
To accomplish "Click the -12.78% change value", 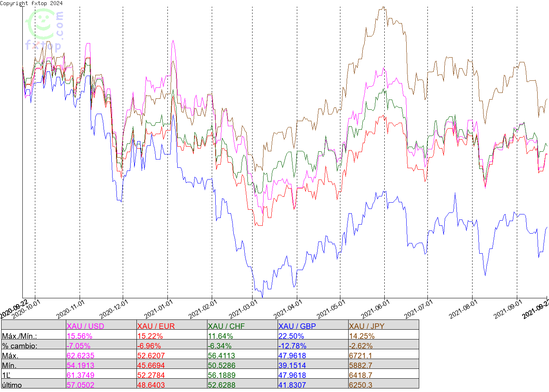I will (x=293, y=346).
